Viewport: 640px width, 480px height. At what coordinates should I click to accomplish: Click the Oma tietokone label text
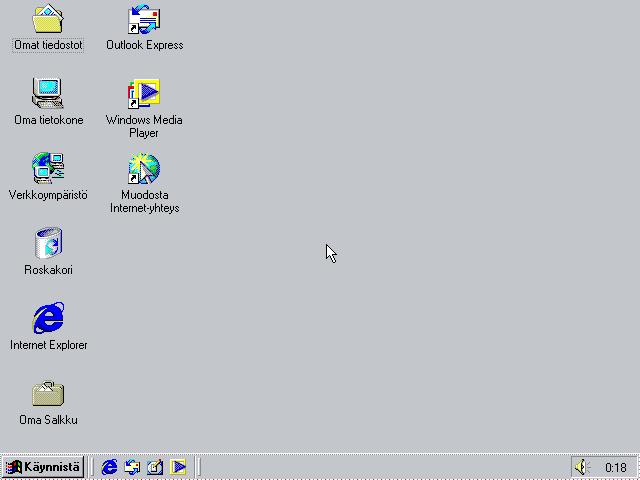(x=49, y=120)
